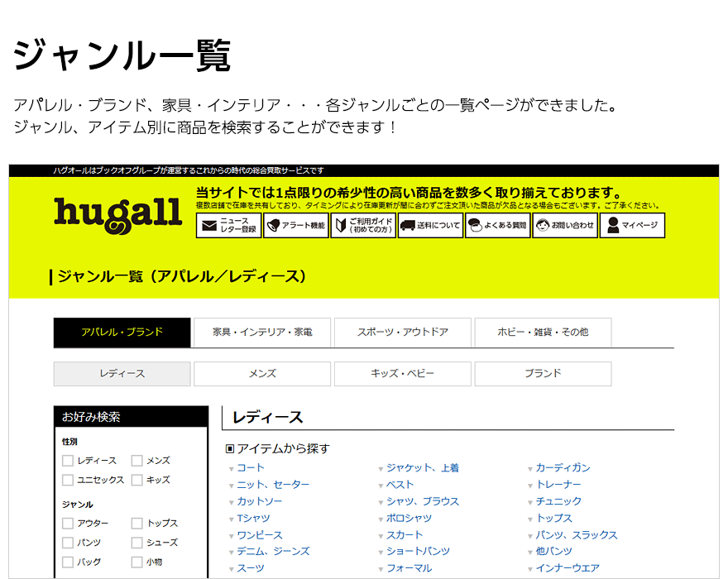Screen dimensions: 728x579
Task: Follow the チュニック link
Action: 558,501
